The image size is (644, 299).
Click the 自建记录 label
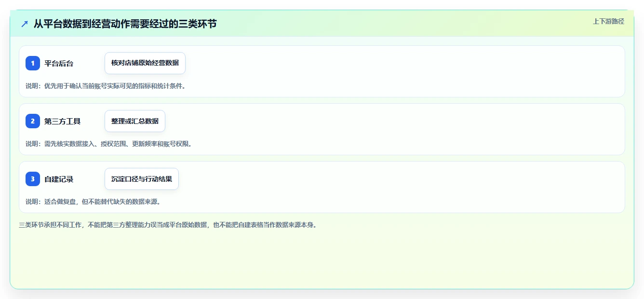[59, 179]
